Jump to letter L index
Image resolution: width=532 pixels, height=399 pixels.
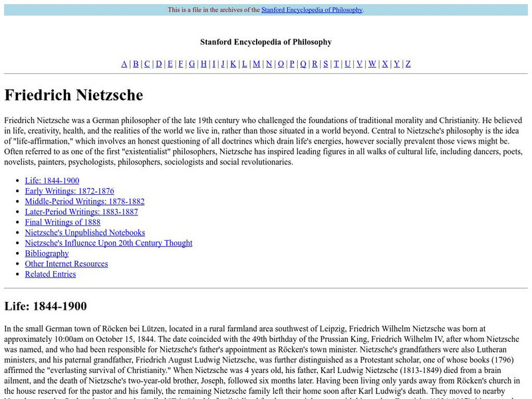coord(244,64)
